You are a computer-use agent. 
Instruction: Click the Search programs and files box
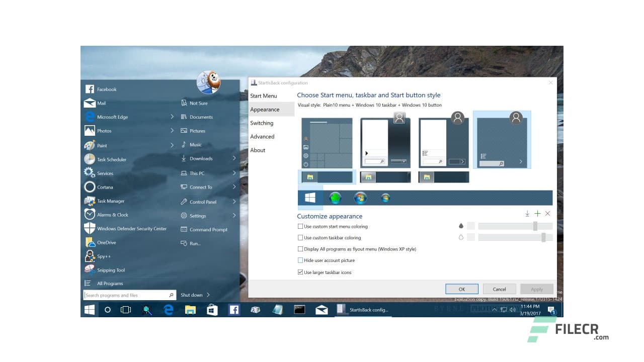click(126, 296)
